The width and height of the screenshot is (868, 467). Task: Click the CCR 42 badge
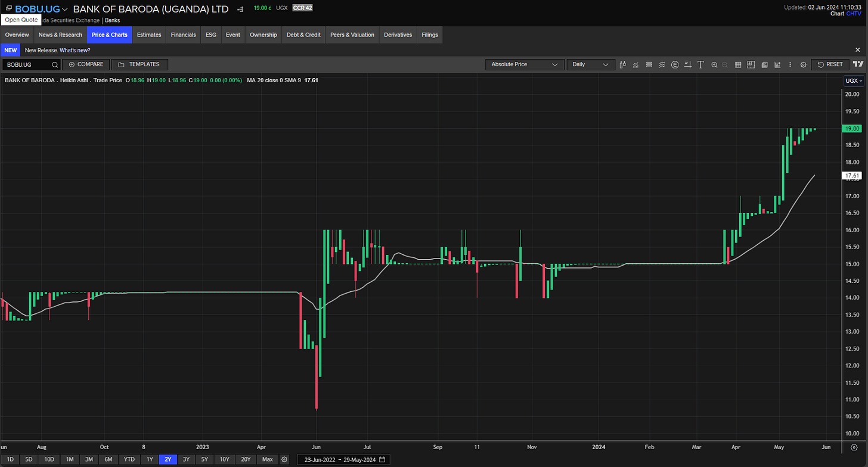(x=302, y=8)
